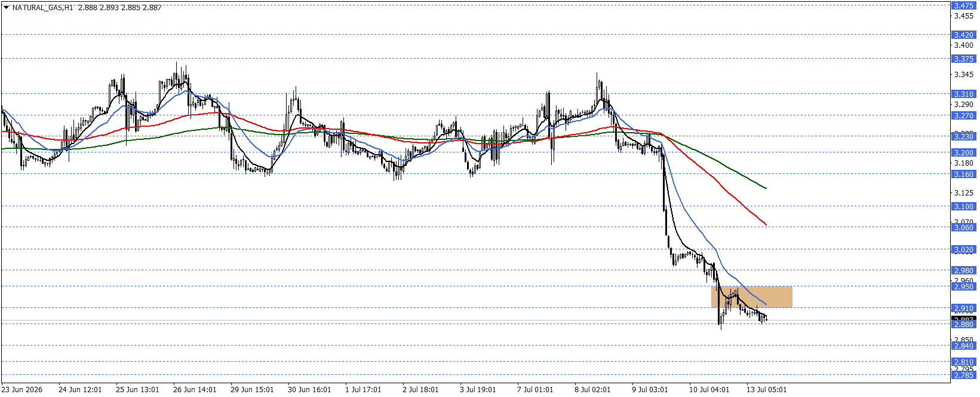The height and width of the screenshot is (397, 980).
Task: Select the orange shaded rectangle zone
Action: pyautogui.click(x=751, y=297)
